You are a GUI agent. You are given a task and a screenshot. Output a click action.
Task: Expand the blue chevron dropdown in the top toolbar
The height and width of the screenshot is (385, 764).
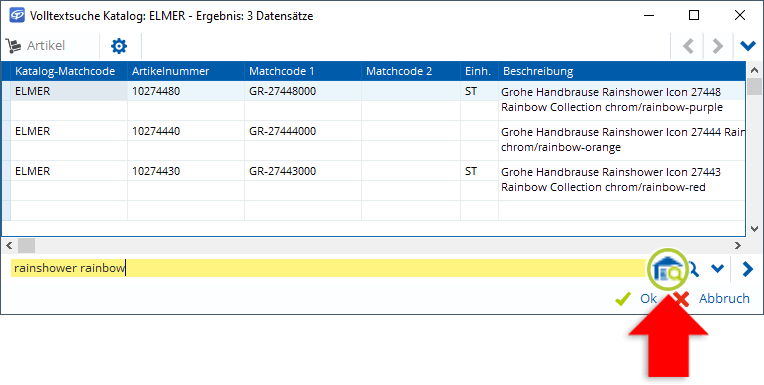click(x=747, y=46)
